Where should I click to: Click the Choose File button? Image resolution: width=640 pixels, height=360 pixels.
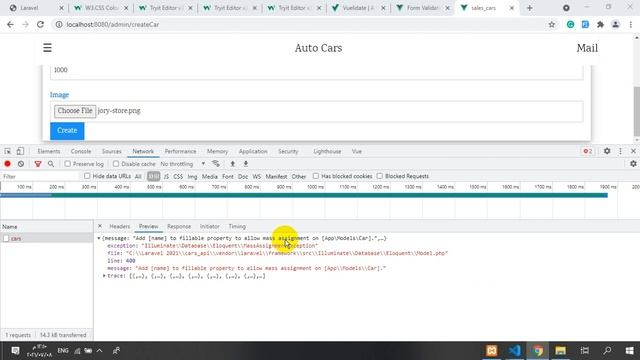tap(75, 111)
